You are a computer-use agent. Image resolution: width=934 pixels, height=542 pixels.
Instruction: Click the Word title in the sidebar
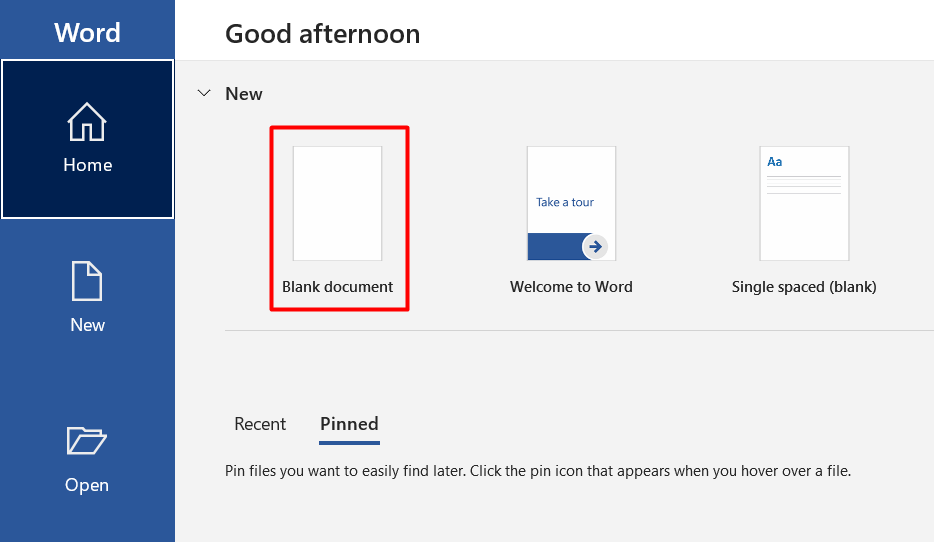coord(87,32)
